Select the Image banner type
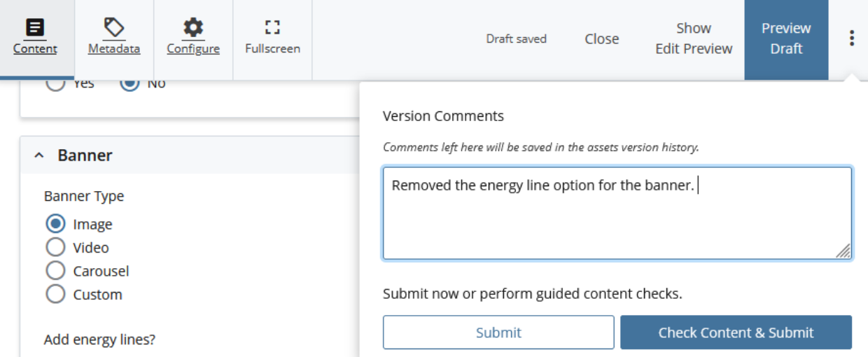Image resolution: width=868 pixels, height=357 pixels. (55, 224)
